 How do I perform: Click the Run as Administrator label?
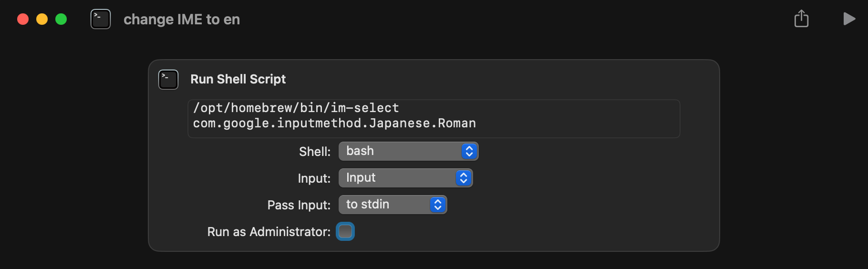point(269,232)
